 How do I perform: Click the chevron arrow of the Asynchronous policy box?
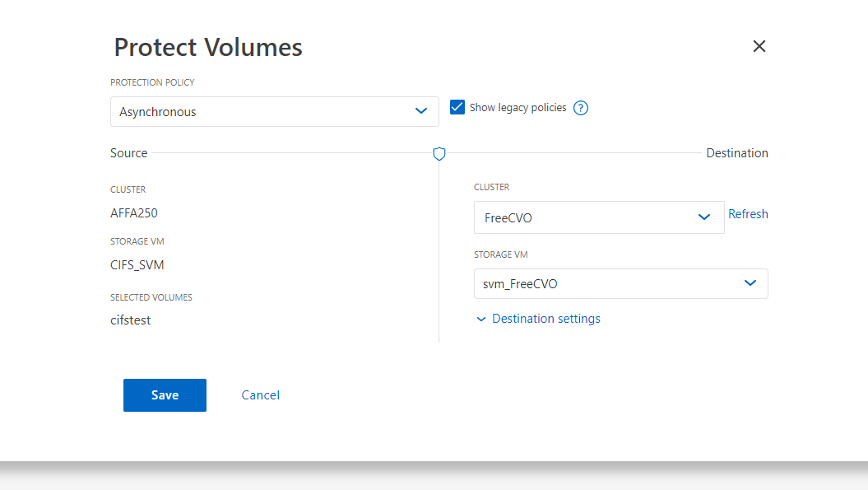click(421, 111)
